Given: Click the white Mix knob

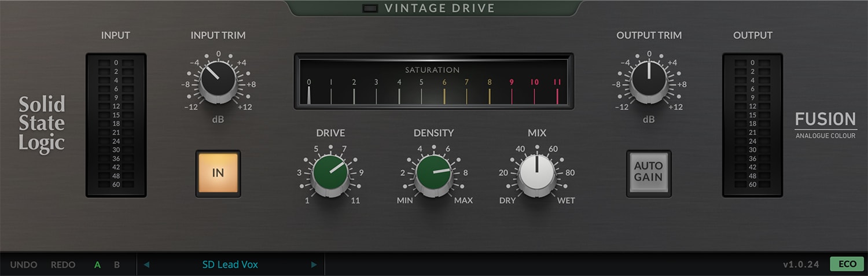Looking at the screenshot, I should click(x=536, y=174).
